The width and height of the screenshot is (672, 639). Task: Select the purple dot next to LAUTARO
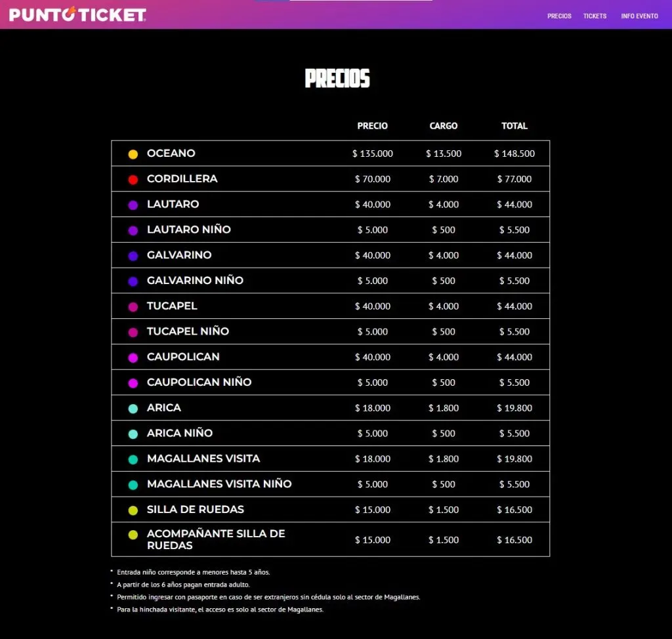point(133,204)
